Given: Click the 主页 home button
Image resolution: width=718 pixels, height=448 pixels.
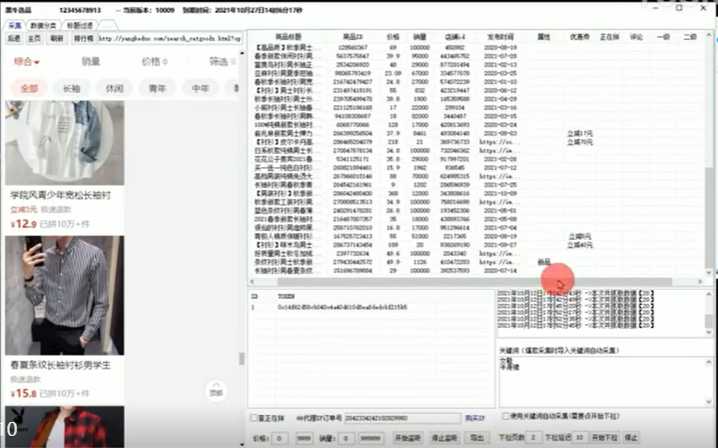Looking at the screenshot, I should 34,38.
